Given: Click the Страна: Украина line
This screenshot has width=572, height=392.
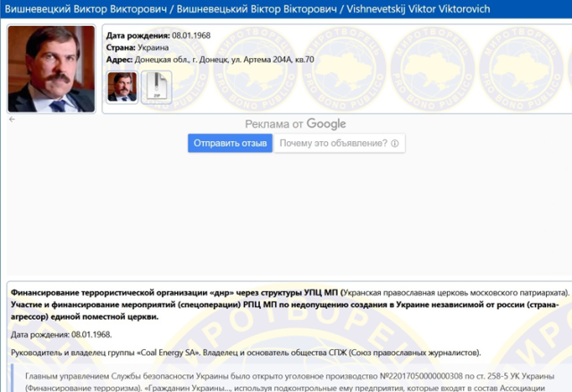Looking at the screenshot, I should [140, 46].
